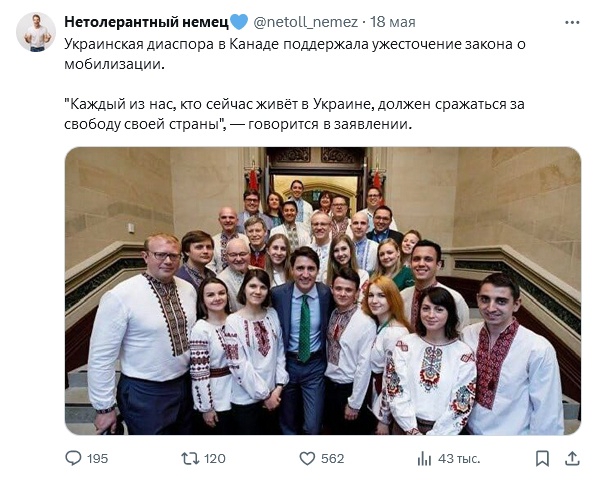
Task: Open the three-dot more options menu
Action: pos(572,23)
